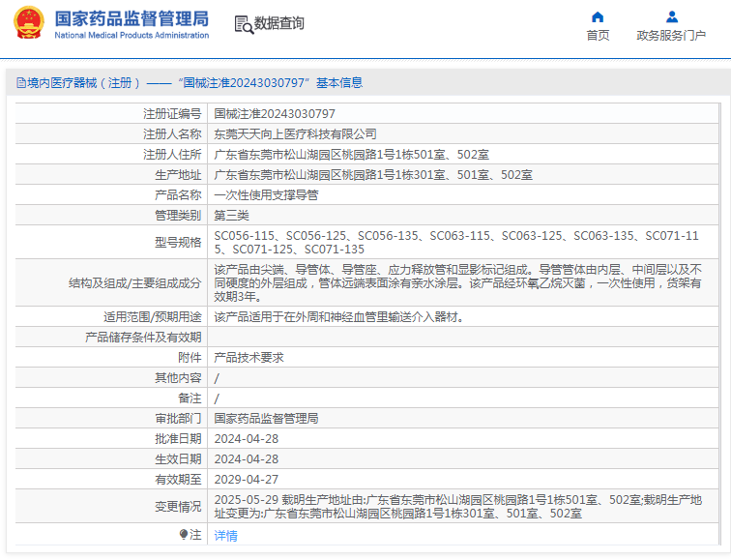Viewport: 731px width, 560px height.
Task: Click the 附件 row label
Action: pos(190,358)
